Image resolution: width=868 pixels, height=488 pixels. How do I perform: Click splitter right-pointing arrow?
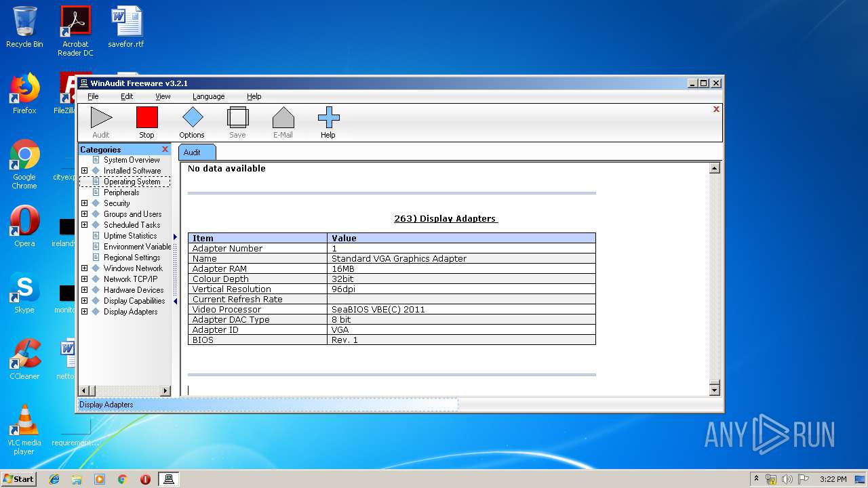tap(175, 237)
